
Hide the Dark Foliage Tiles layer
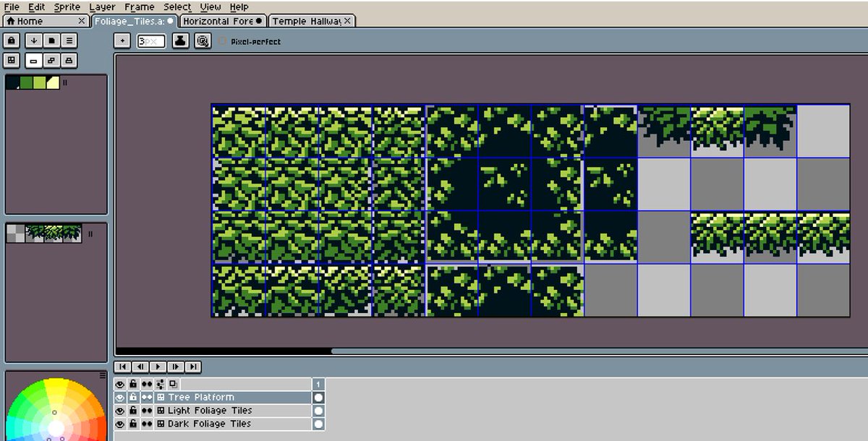point(120,424)
